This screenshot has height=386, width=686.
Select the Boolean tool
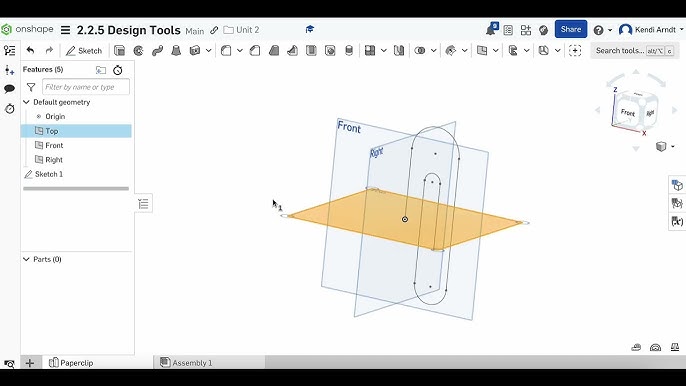coord(420,51)
